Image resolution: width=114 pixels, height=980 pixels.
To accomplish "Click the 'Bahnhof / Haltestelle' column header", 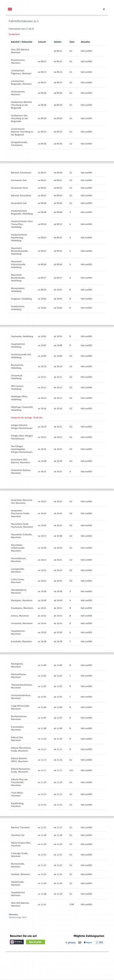I will click(22, 42).
